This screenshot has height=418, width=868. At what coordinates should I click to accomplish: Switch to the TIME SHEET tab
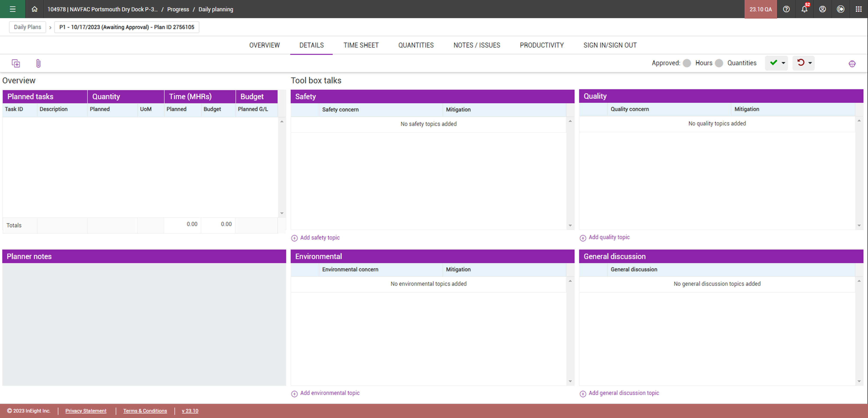361,45
